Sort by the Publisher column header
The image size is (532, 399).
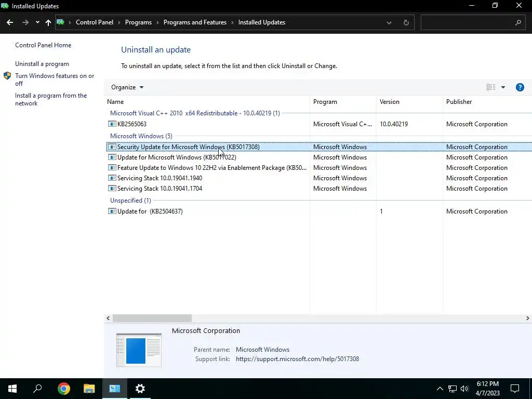(487, 102)
